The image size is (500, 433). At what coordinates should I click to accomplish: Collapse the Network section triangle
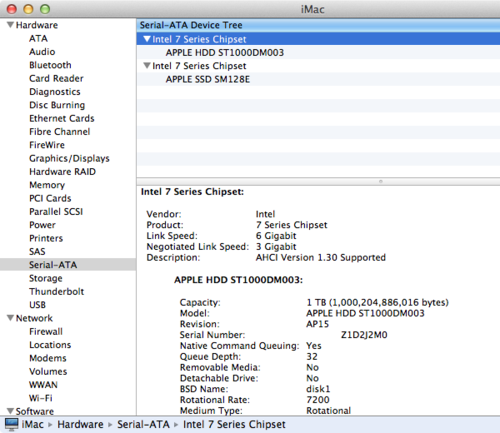click(10, 318)
